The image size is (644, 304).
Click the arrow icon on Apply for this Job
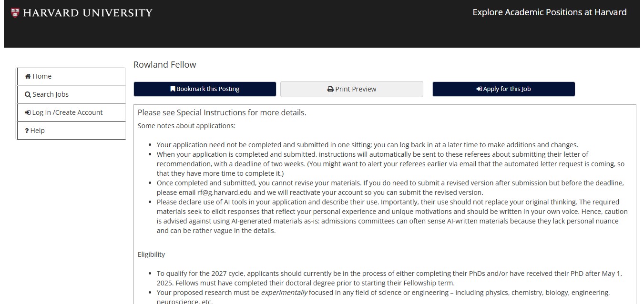point(479,89)
